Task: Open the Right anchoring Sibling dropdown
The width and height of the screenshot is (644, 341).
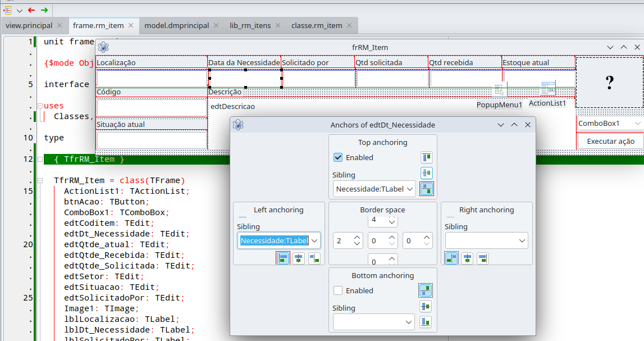Action: 522,240
